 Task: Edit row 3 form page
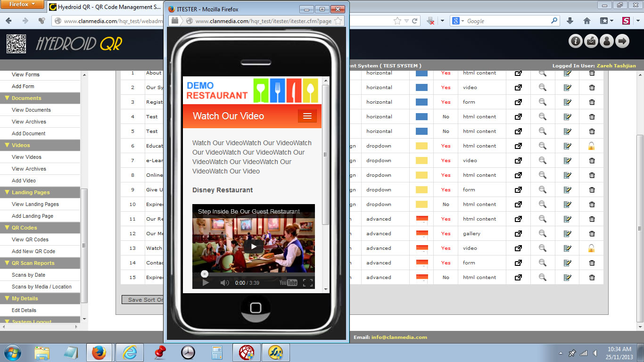(x=567, y=102)
